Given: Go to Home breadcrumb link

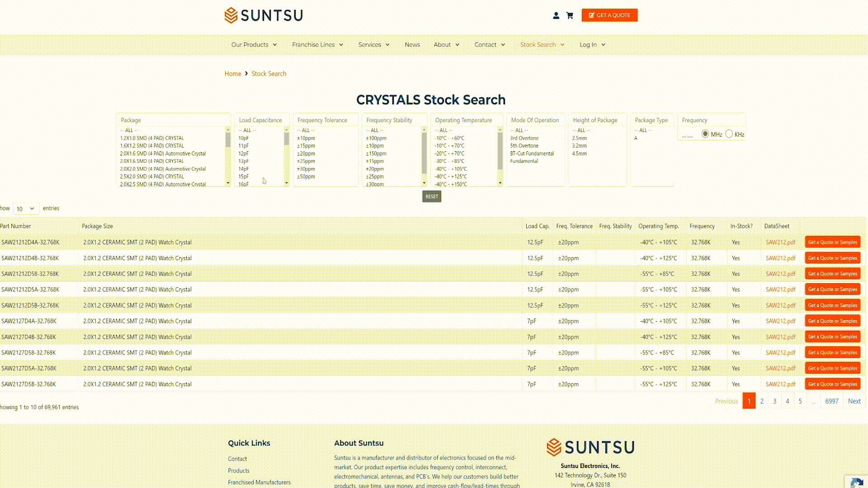Looking at the screenshot, I should [x=233, y=74].
